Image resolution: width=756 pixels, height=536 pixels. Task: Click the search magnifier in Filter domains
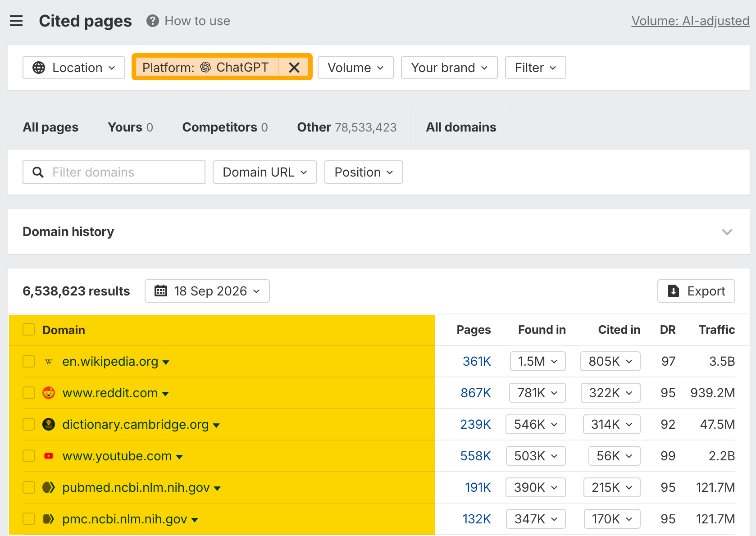point(38,172)
